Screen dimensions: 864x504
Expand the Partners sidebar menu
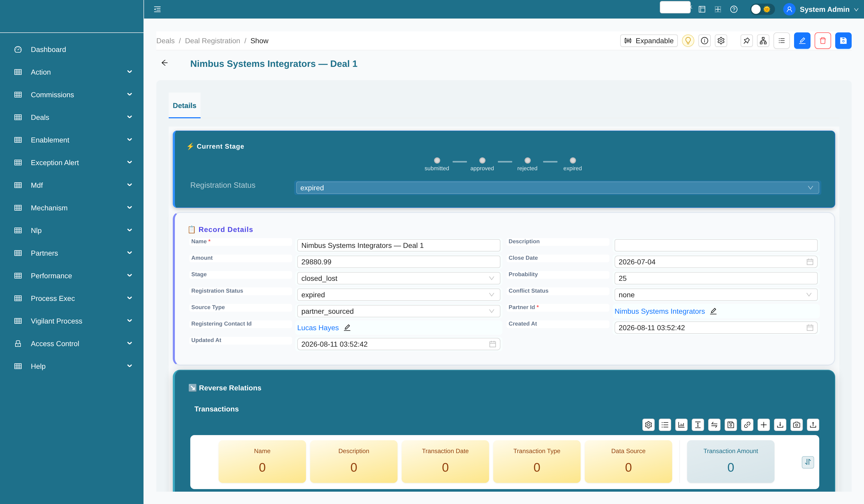pos(72,253)
